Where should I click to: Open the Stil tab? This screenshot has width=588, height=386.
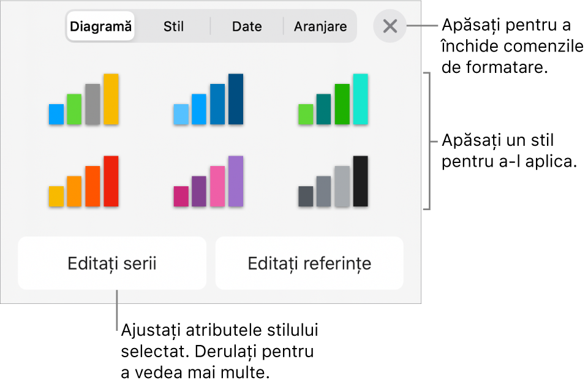173,26
